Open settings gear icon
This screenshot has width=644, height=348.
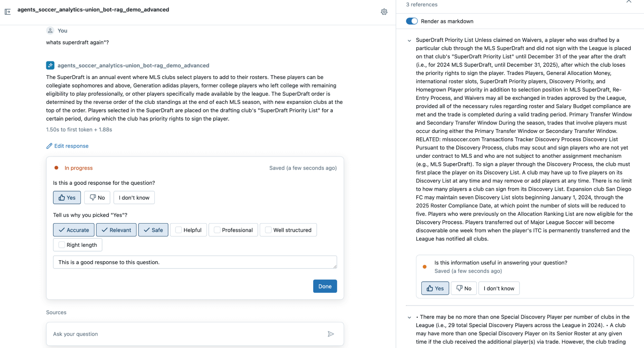tap(384, 12)
